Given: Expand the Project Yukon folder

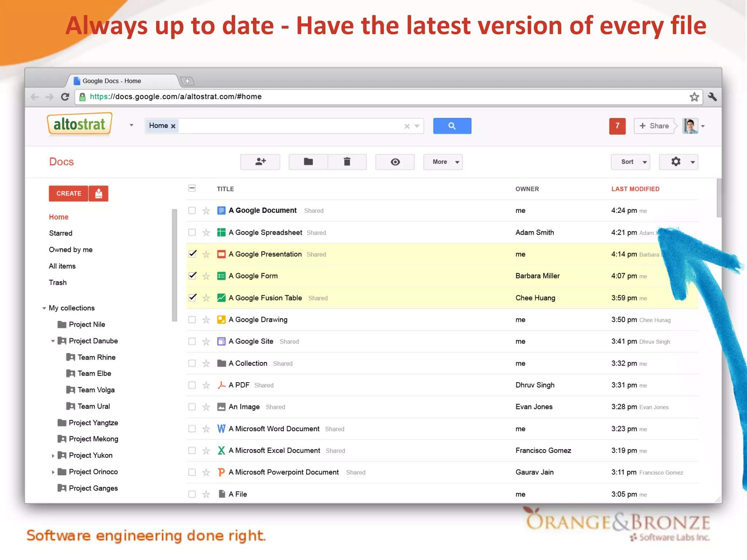Looking at the screenshot, I should tap(53, 456).
